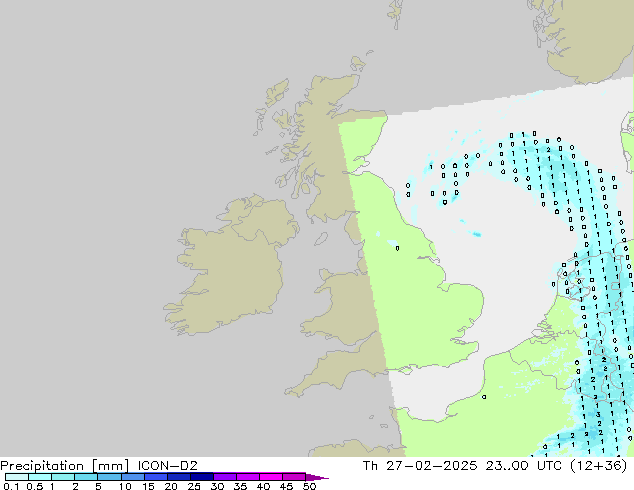This screenshot has height=490, width=634.
Task: Select the 40–45 mm magenta legend swatch
Action: click(271, 477)
